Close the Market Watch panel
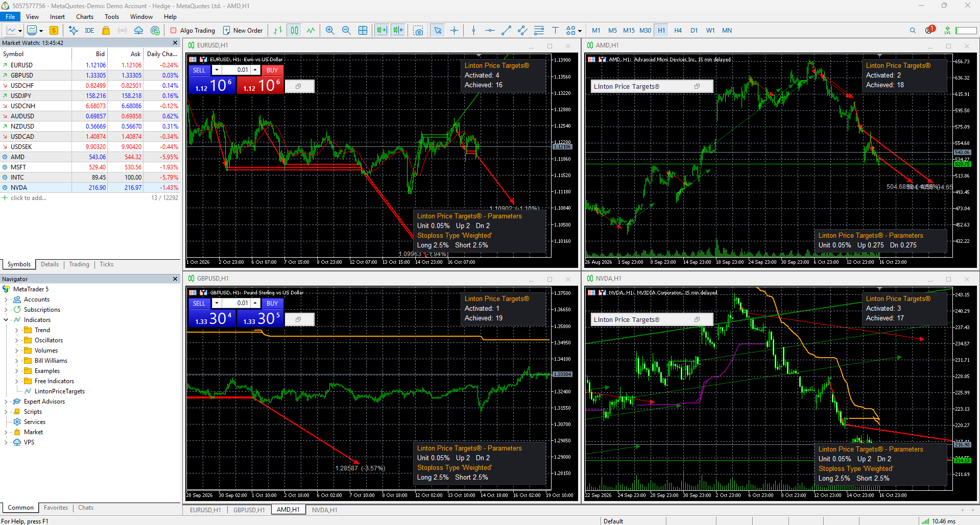 pyautogui.click(x=175, y=43)
